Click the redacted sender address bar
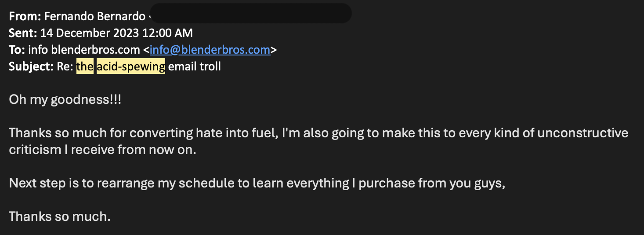644x235 pixels. (x=250, y=13)
